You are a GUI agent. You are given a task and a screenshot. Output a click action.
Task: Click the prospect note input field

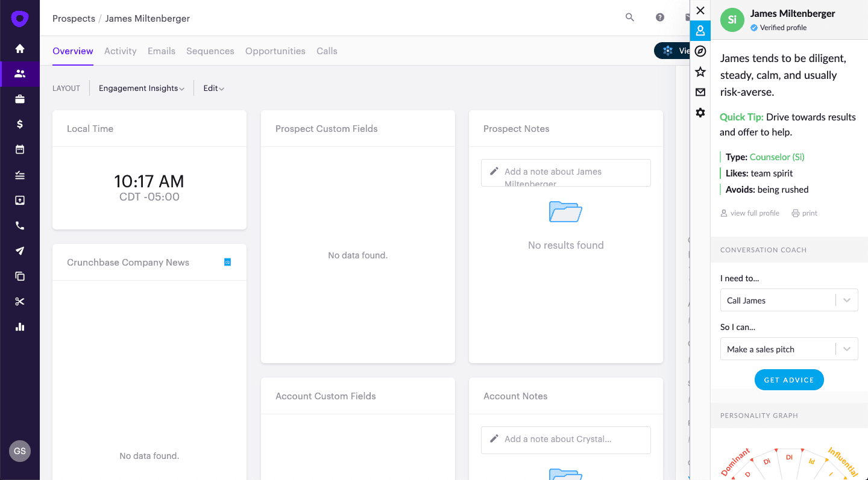pos(565,172)
